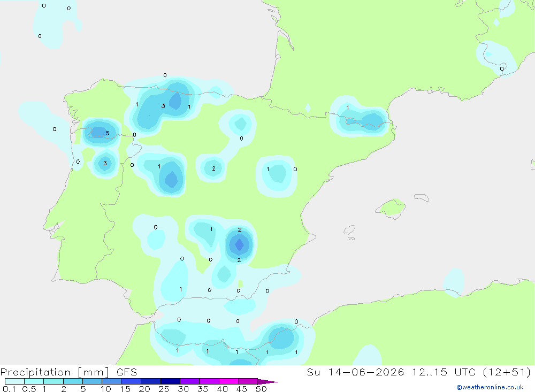The width and height of the screenshot is (535, 392).
Task: Pick the 35–40 mm purple legend box
Action: (209, 381)
